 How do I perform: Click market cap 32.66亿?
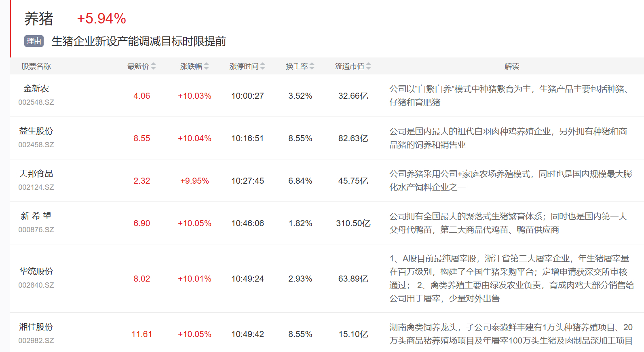353,96
